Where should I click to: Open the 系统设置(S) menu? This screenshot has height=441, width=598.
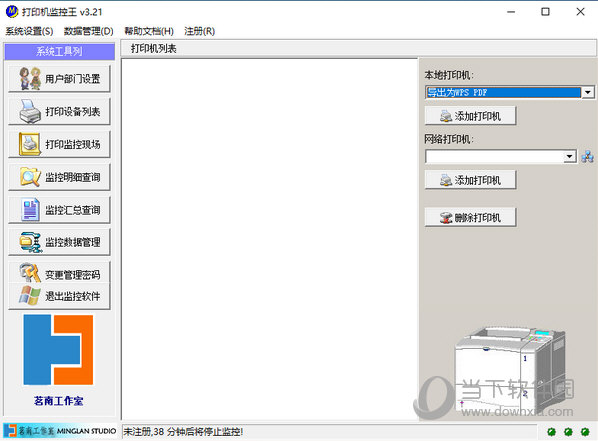pyautogui.click(x=29, y=31)
